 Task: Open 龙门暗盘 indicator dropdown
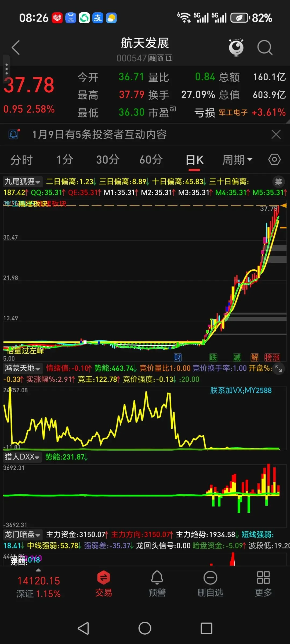click(x=23, y=534)
